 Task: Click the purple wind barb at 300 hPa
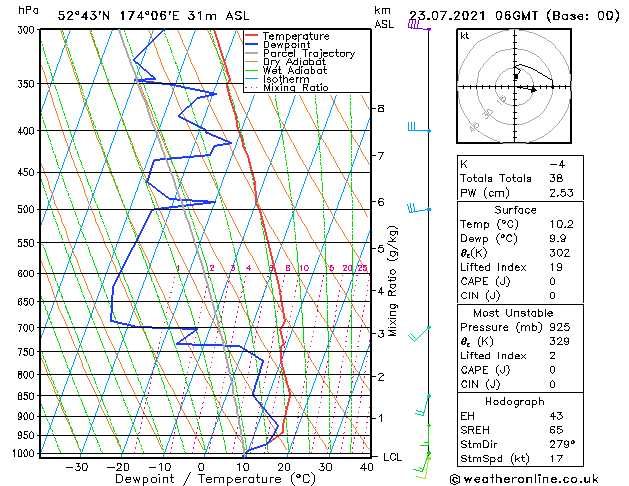[419, 26]
